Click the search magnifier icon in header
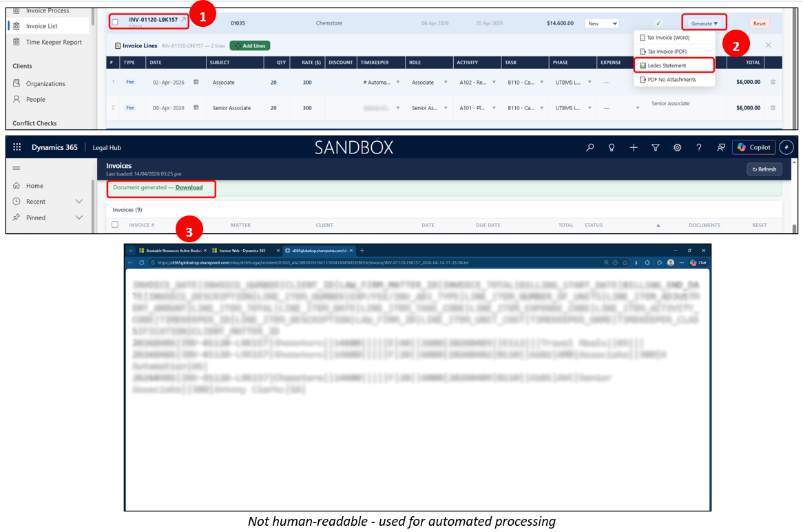The height and width of the screenshot is (532, 803). coord(590,147)
